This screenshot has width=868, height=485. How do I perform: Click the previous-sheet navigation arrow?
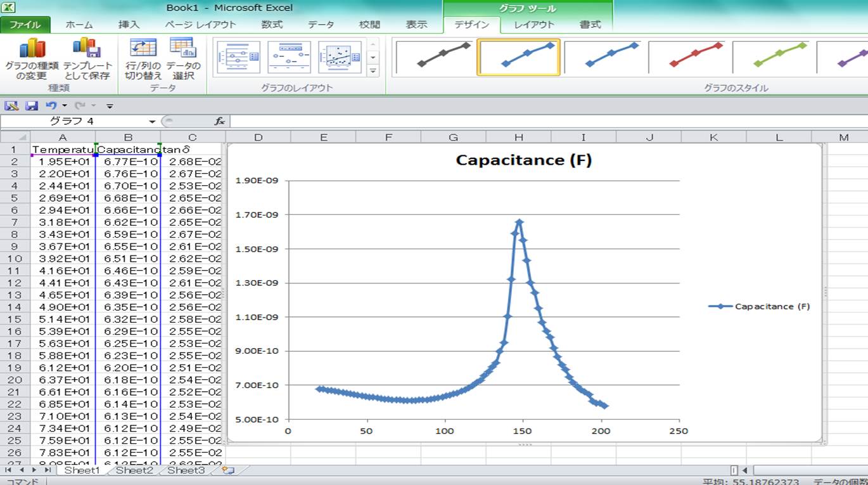(x=21, y=470)
